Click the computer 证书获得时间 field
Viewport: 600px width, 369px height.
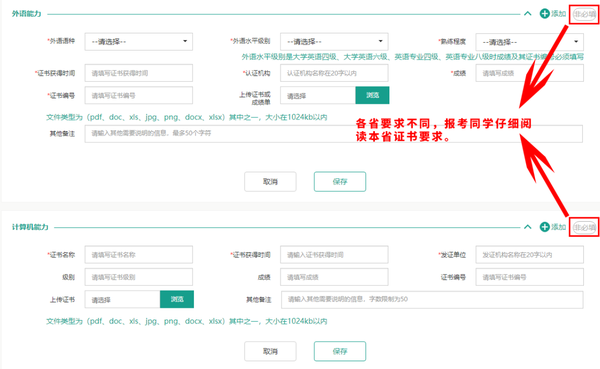point(334,255)
